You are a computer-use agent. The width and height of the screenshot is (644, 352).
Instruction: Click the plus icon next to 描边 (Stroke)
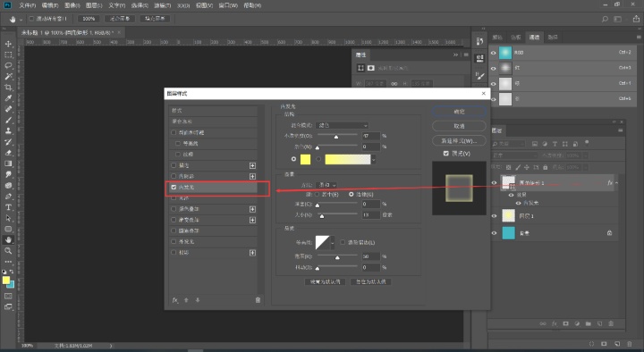[x=252, y=165]
